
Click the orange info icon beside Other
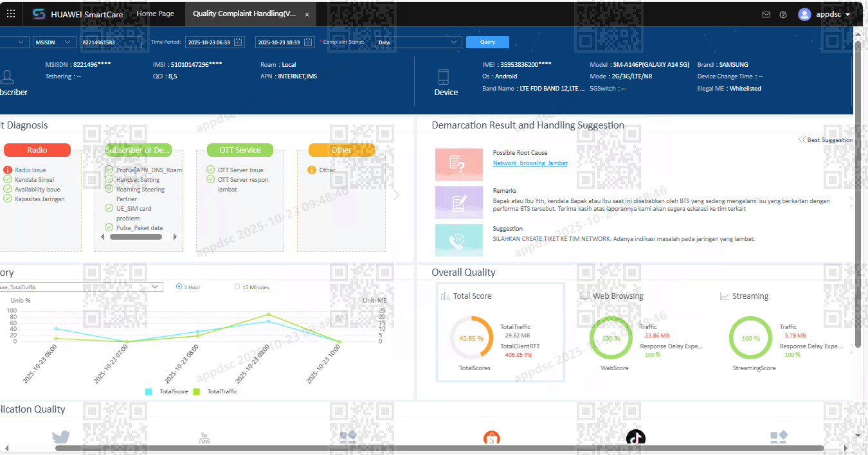(312, 170)
